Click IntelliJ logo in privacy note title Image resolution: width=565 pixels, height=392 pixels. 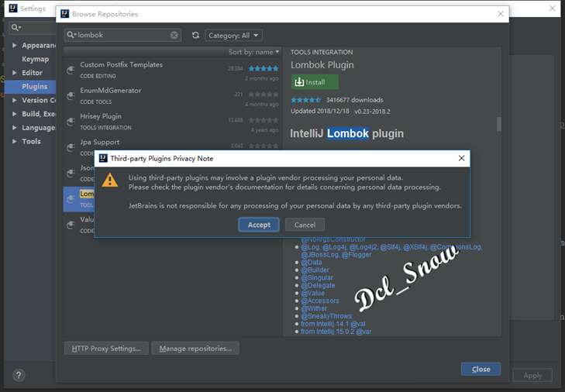[103, 158]
